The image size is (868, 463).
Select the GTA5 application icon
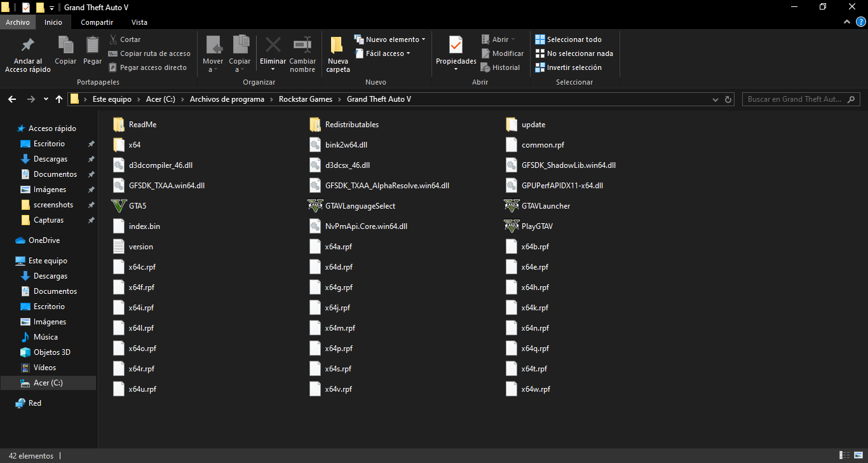119,206
